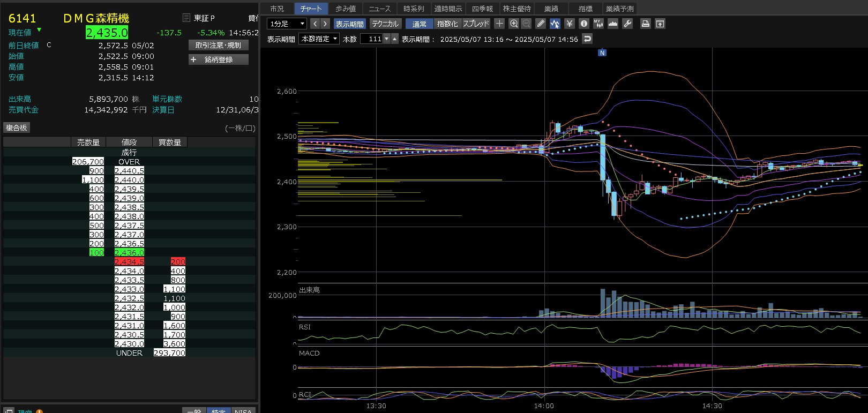Open the 株主優待 tab

tap(517, 9)
